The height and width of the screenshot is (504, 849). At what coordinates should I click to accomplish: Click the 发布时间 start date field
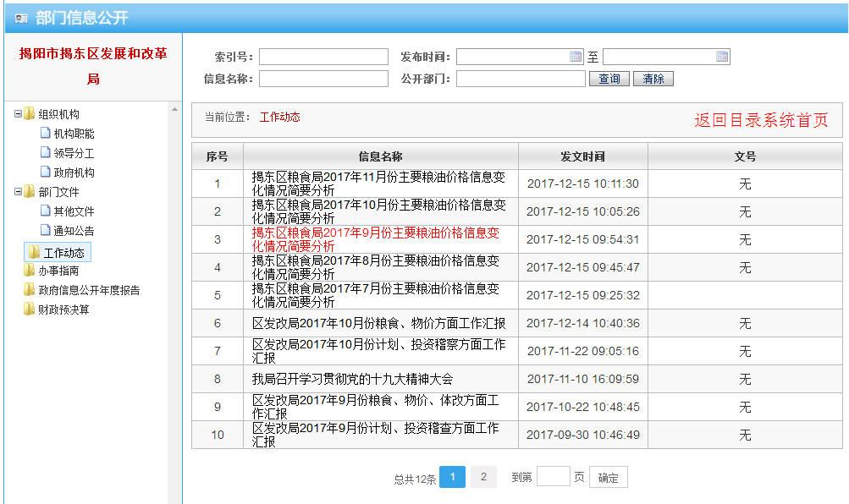pos(521,57)
